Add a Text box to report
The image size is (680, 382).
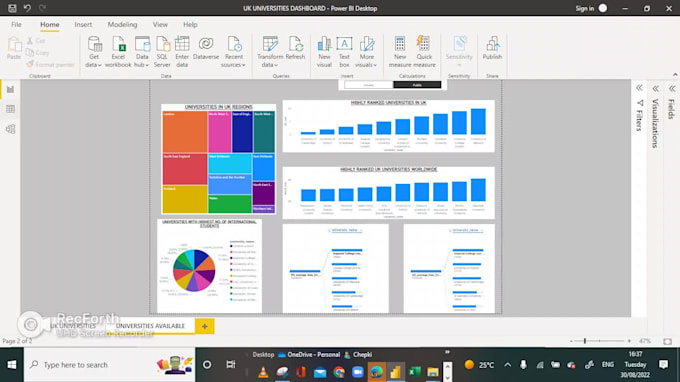coord(344,52)
